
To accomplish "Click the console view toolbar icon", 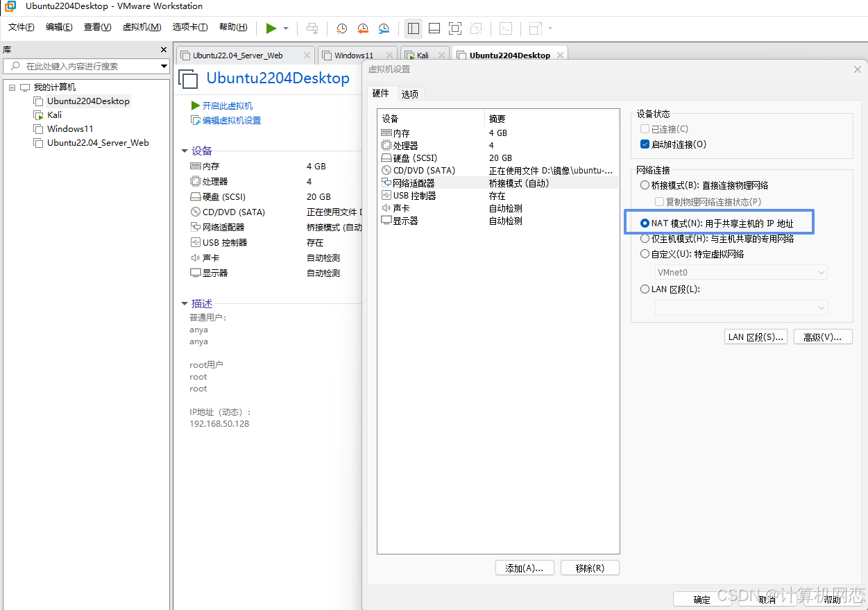I will [x=507, y=28].
